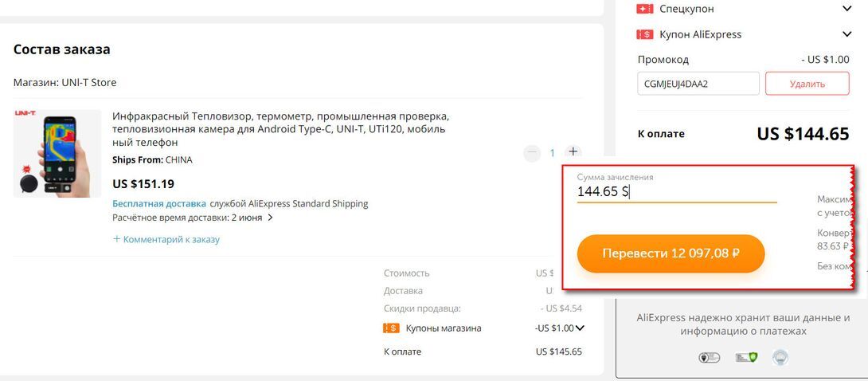
Task: Click the Сумма зачисления amount field
Action: (677, 191)
